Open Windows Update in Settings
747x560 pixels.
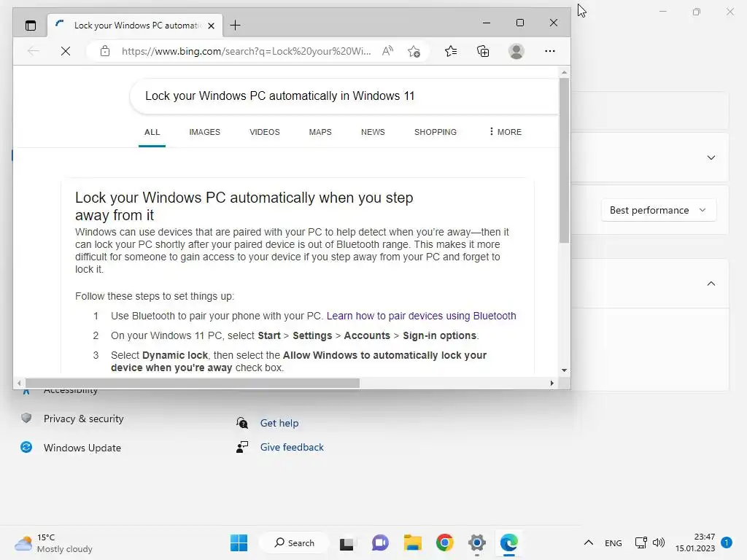pos(82,448)
